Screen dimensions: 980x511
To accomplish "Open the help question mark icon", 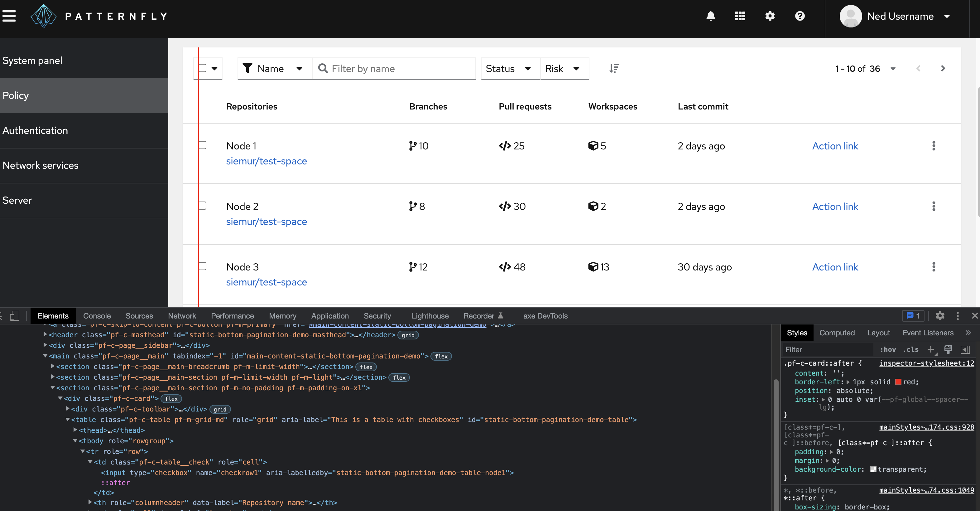I will pos(800,16).
